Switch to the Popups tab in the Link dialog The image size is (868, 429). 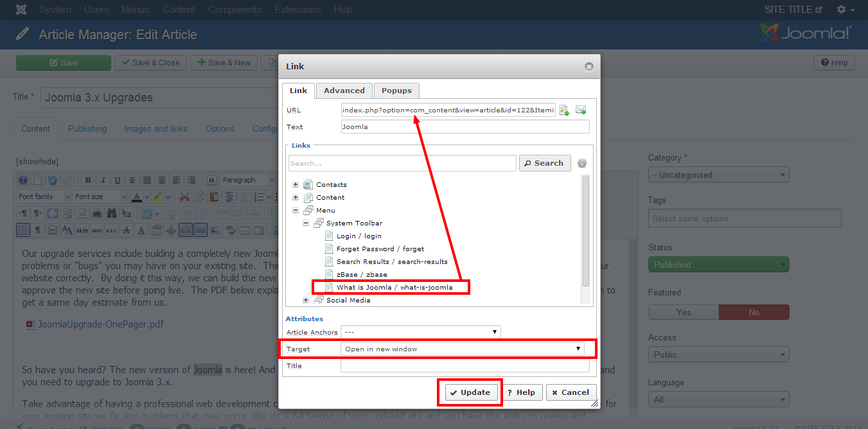396,91
